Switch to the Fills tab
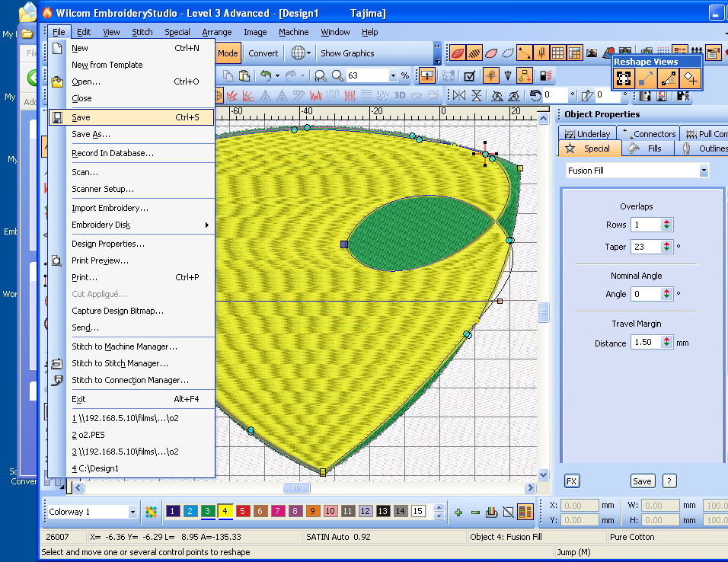728x562 pixels. point(647,148)
